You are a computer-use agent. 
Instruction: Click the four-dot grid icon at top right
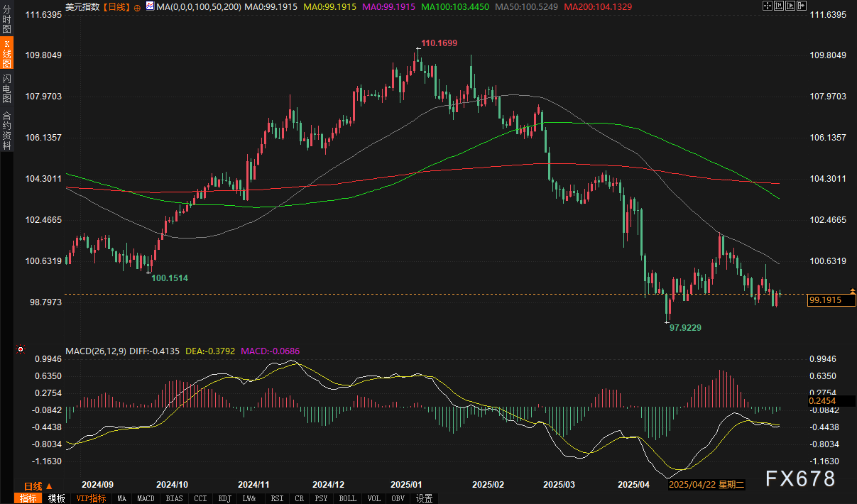[768, 6]
